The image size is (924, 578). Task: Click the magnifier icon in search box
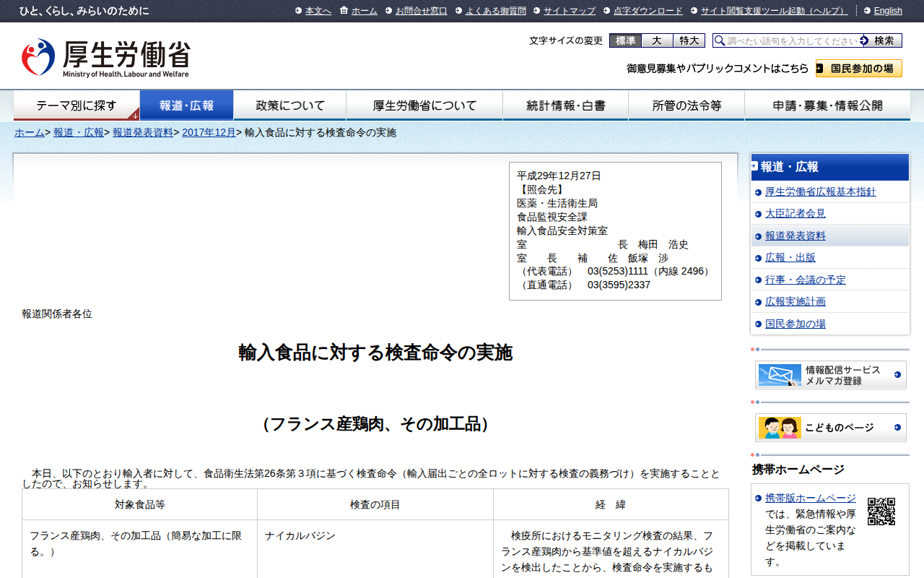tap(720, 41)
